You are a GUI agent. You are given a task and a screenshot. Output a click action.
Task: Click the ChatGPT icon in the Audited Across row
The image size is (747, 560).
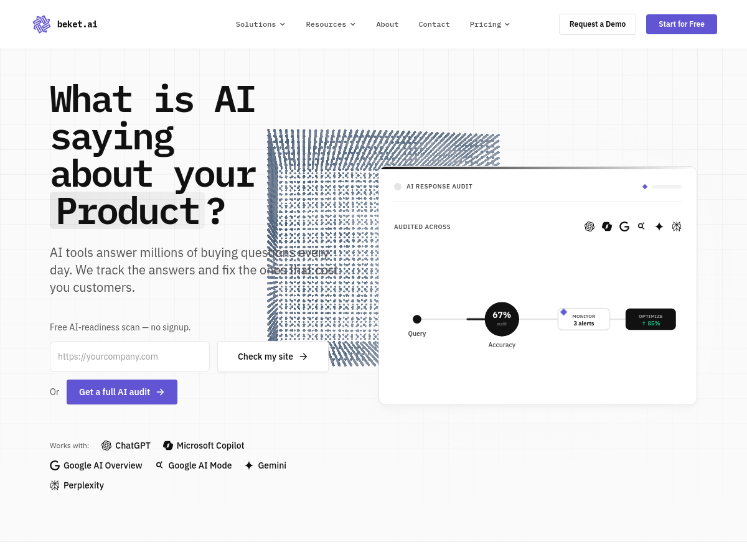pyautogui.click(x=590, y=226)
